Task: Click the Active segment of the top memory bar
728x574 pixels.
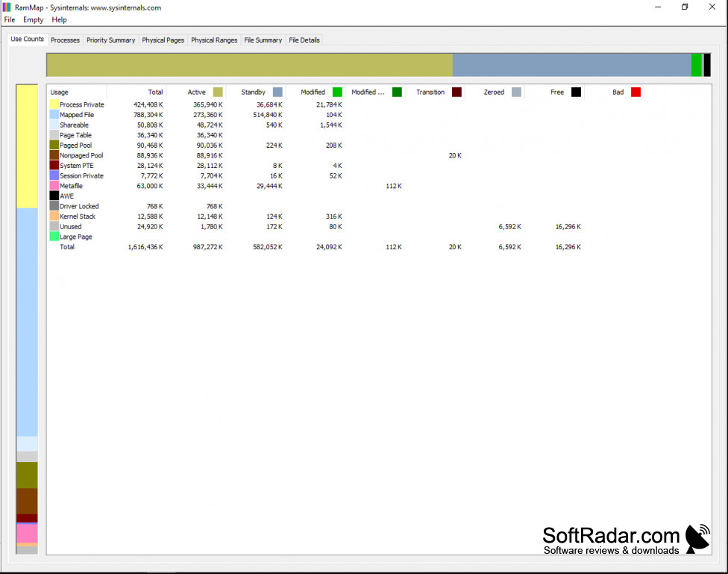Action: click(x=249, y=65)
